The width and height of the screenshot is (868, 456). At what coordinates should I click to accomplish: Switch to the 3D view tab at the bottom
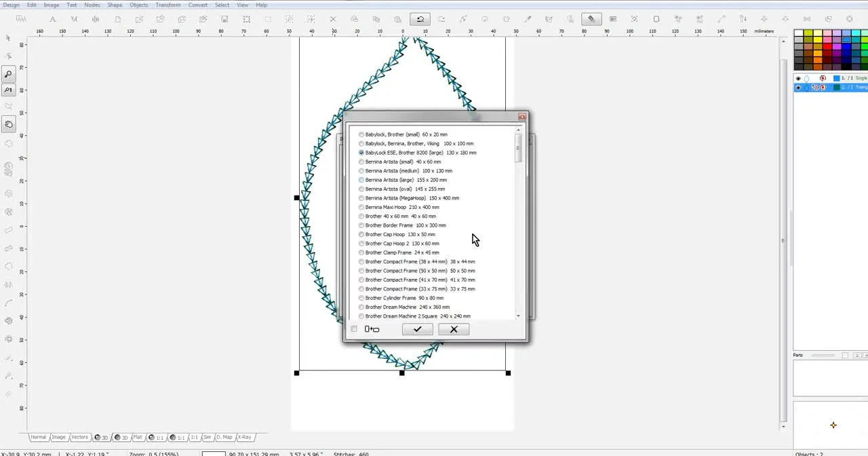click(x=100, y=437)
